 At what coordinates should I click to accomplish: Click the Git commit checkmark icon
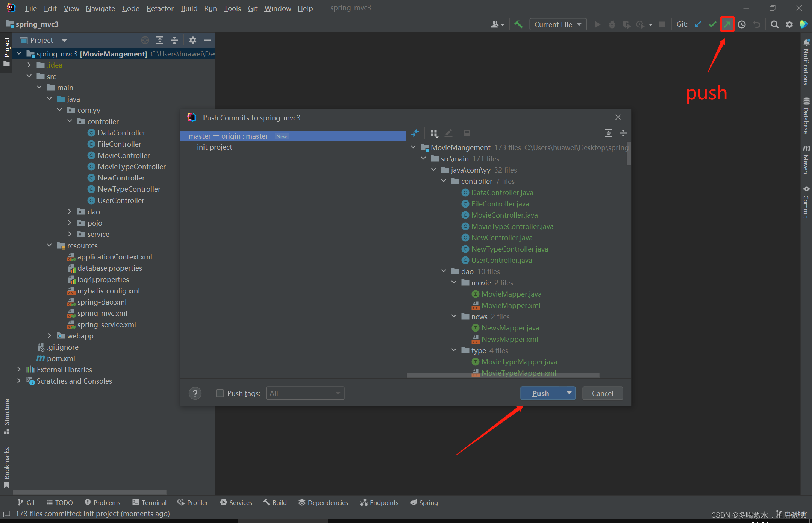(712, 24)
